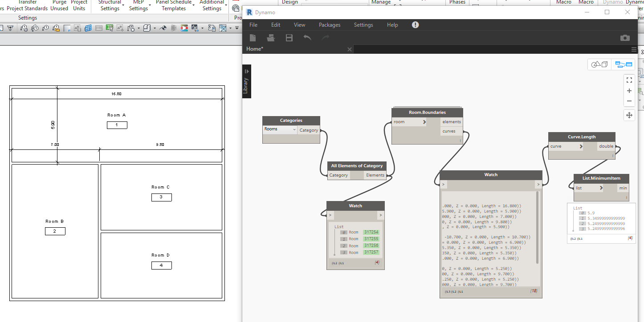
Task: Click the tag-with-X icon in Revit quick toolbar
Action: coord(24,28)
